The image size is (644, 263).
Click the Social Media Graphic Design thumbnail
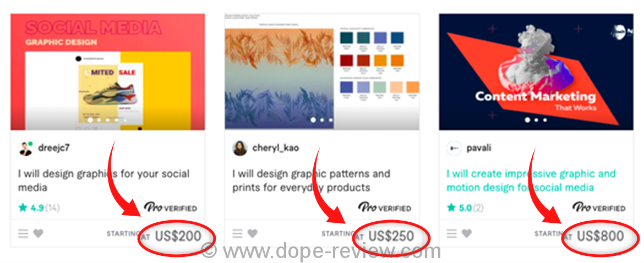(107, 72)
